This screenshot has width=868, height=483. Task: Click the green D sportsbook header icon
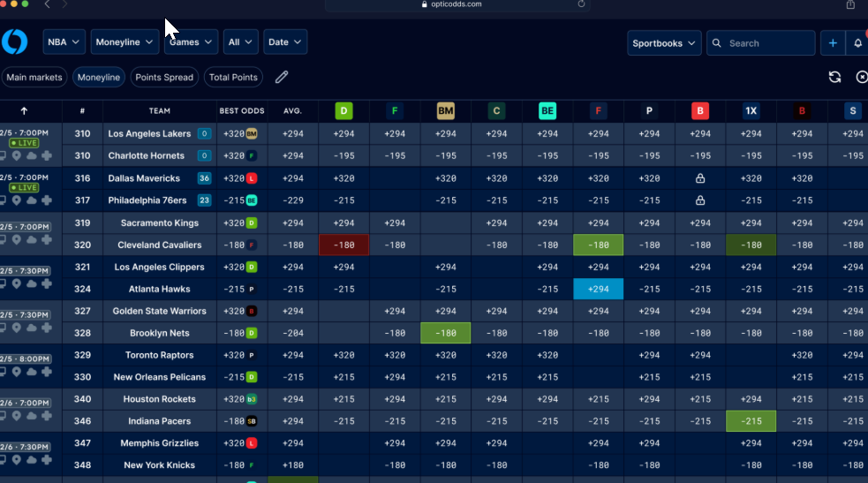343,111
